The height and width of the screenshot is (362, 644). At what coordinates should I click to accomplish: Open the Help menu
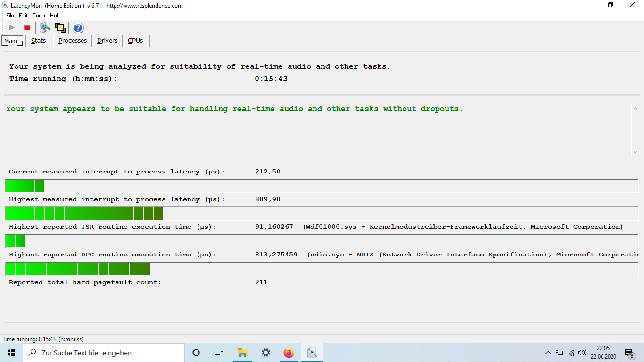coord(55,16)
